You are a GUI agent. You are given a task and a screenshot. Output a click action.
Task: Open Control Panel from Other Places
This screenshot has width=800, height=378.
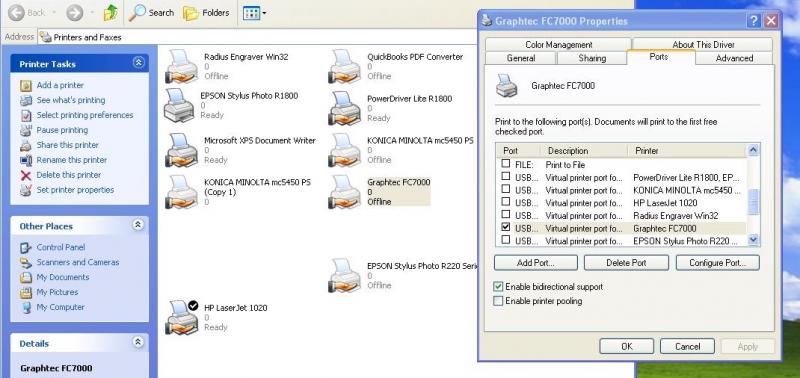point(61,247)
